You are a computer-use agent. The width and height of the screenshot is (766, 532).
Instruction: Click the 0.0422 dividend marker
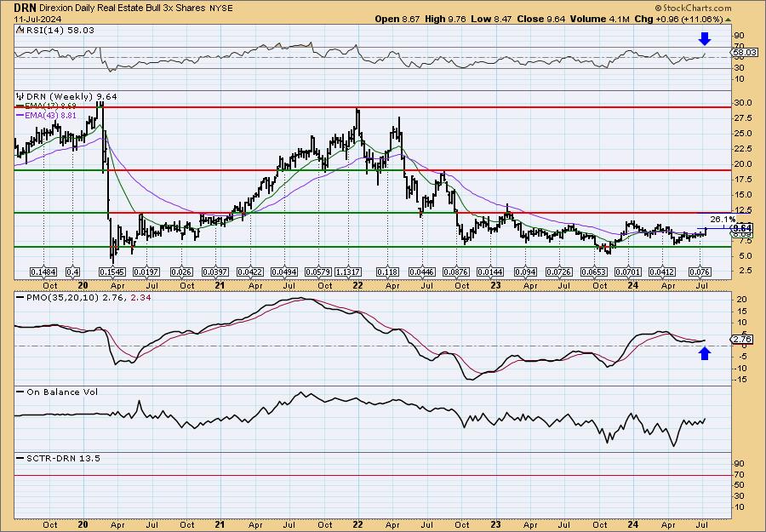pos(250,272)
